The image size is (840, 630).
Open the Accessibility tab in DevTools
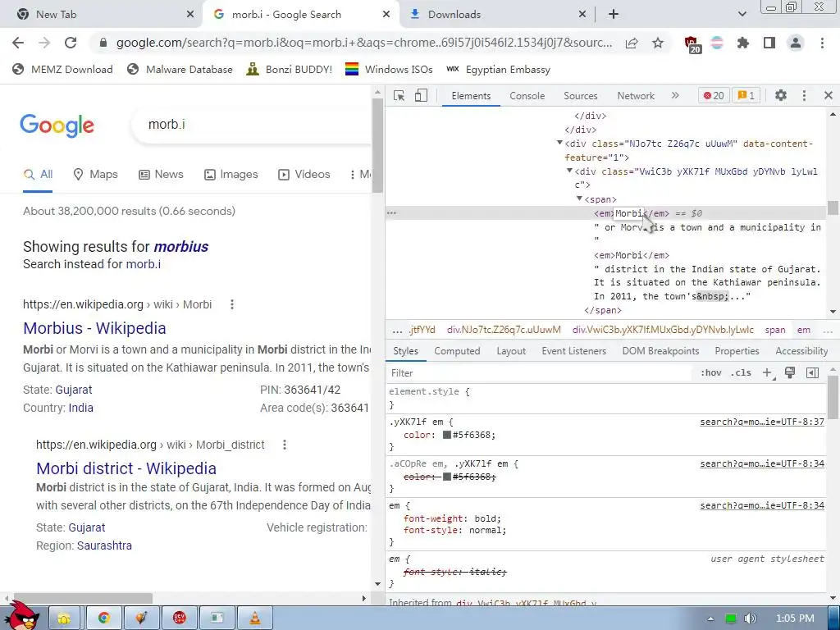[x=801, y=351]
